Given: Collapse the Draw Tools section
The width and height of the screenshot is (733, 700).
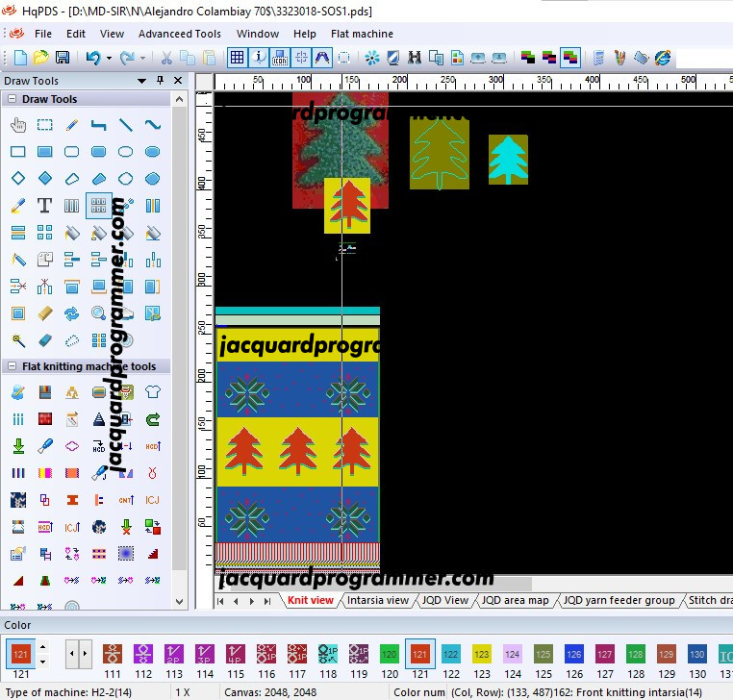Looking at the screenshot, I should 13,99.
